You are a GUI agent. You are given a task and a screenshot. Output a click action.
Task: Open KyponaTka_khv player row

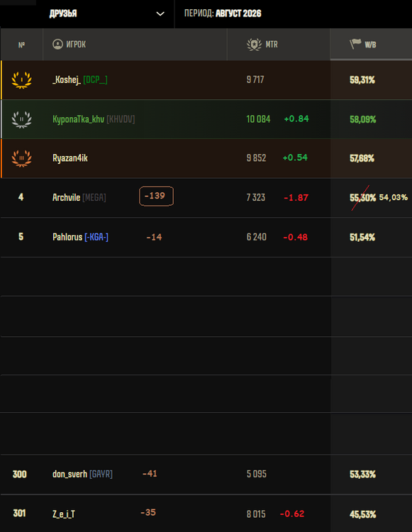pyautogui.click(x=206, y=119)
